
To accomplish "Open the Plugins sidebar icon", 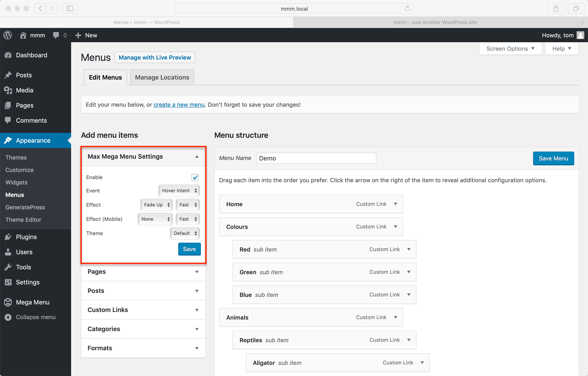I will point(8,237).
